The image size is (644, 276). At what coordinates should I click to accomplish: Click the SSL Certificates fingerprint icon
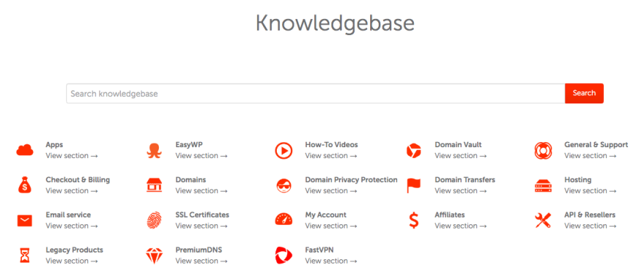[154, 221]
